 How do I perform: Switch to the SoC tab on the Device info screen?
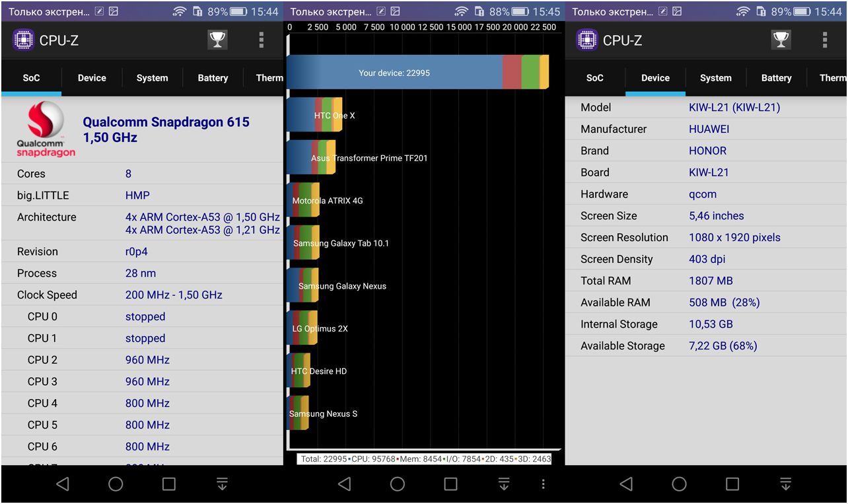click(594, 78)
